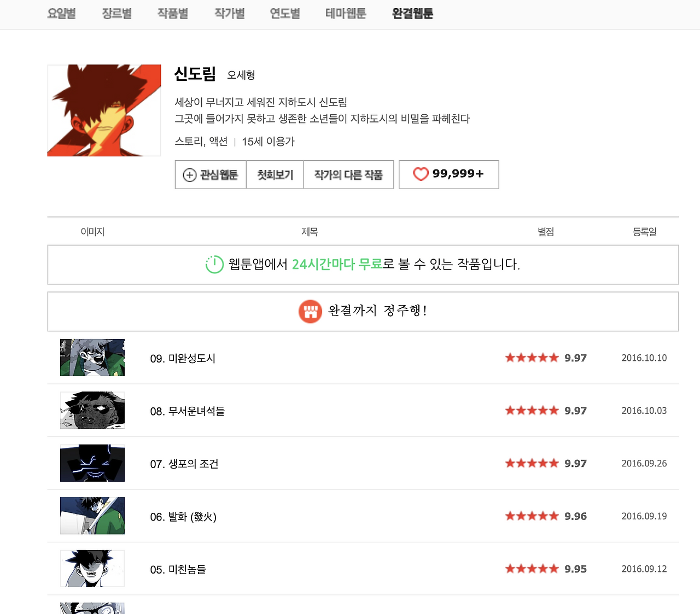700x614 pixels.
Task: Click the webtoon title 신도림
Action: (195, 74)
